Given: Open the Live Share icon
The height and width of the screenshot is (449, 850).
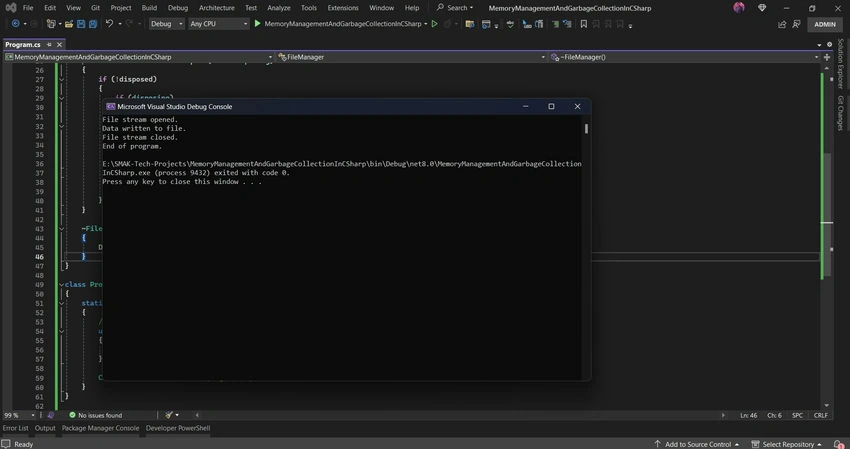Looking at the screenshot, I should (782, 24).
